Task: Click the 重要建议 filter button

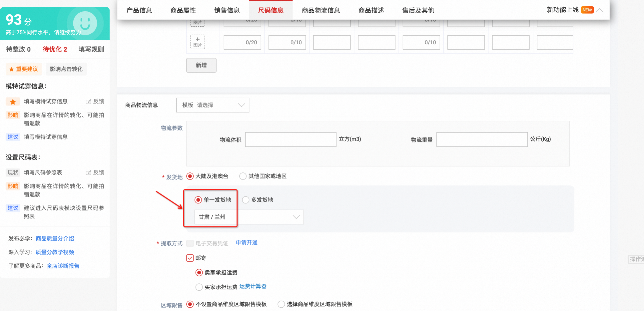Action: pos(24,69)
